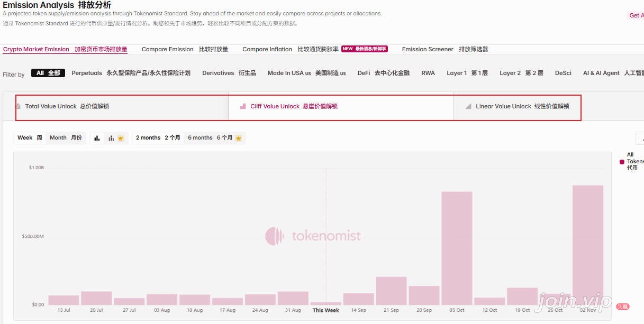Switch to the Compare Inflation tab

click(x=291, y=49)
